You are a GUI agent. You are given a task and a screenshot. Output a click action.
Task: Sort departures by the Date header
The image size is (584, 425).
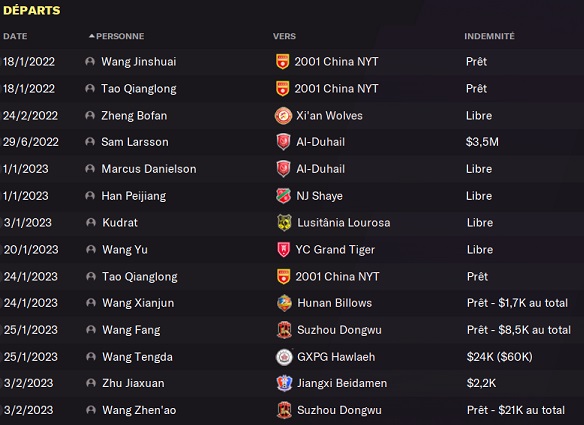point(15,36)
